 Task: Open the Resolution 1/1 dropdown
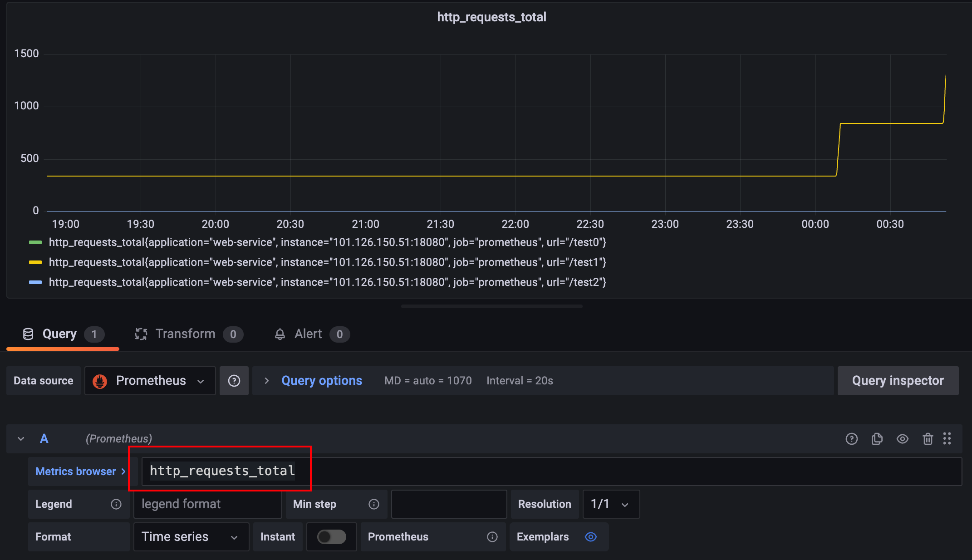[x=611, y=504]
